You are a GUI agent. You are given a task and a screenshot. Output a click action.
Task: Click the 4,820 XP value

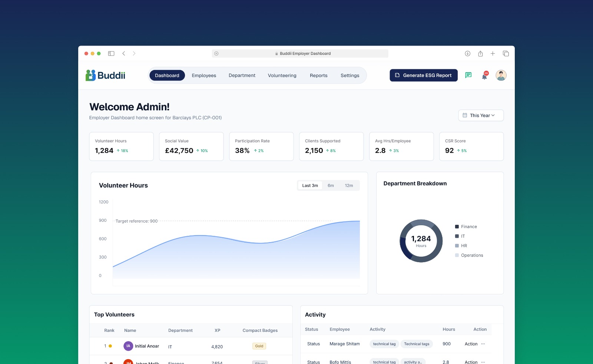point(217,347)
